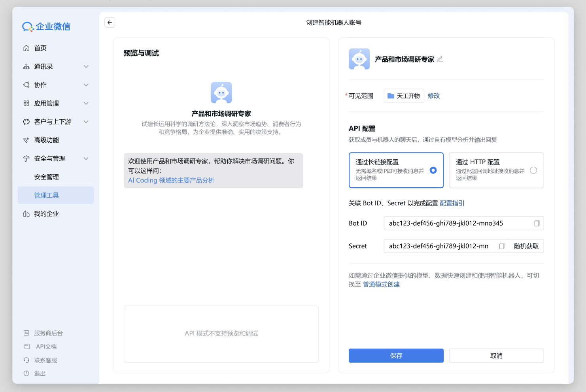Collapse the 安全与管理 section
The image size is (586, 392).
[55, 158]
